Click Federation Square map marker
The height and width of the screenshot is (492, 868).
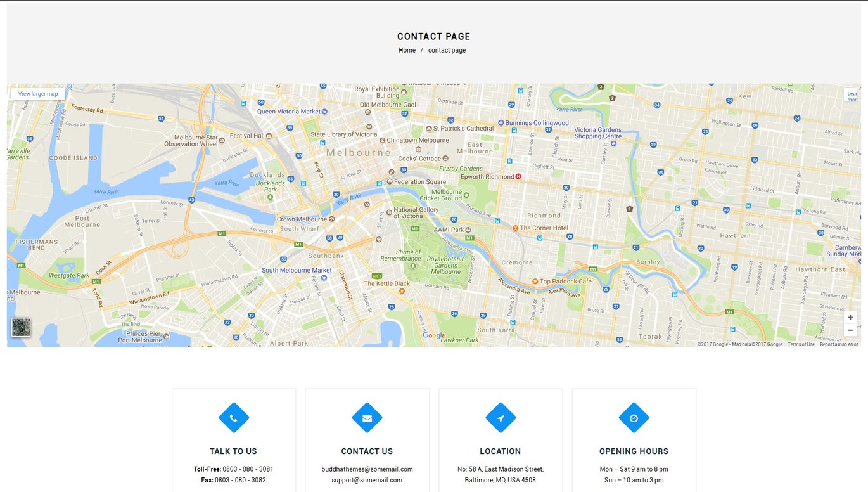pos(390,181)
